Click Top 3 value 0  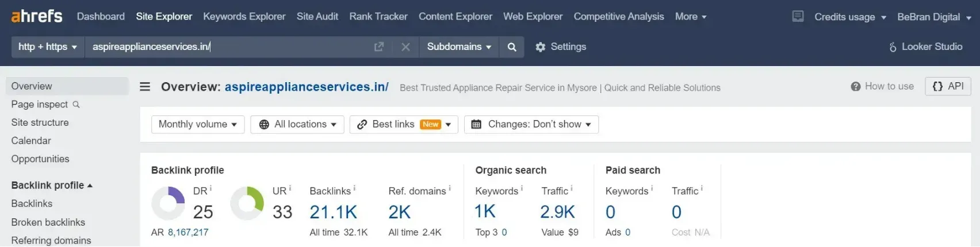(504, 232)
